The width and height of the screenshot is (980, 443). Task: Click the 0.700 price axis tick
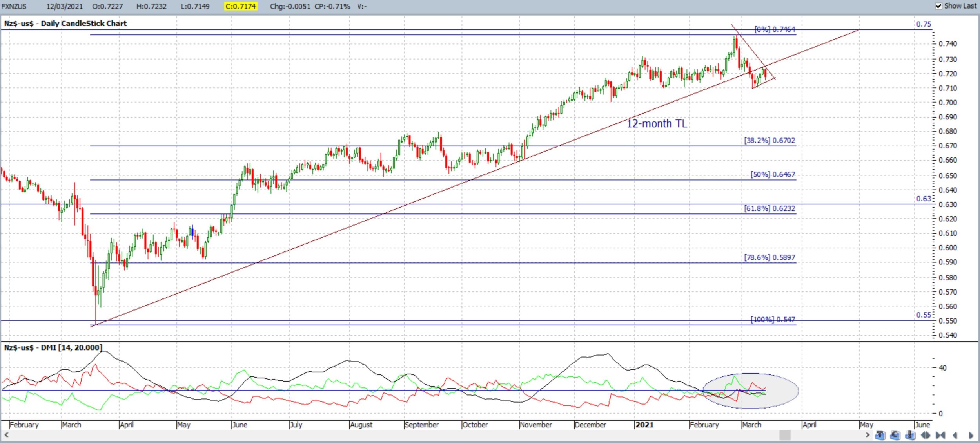[947, 103]
